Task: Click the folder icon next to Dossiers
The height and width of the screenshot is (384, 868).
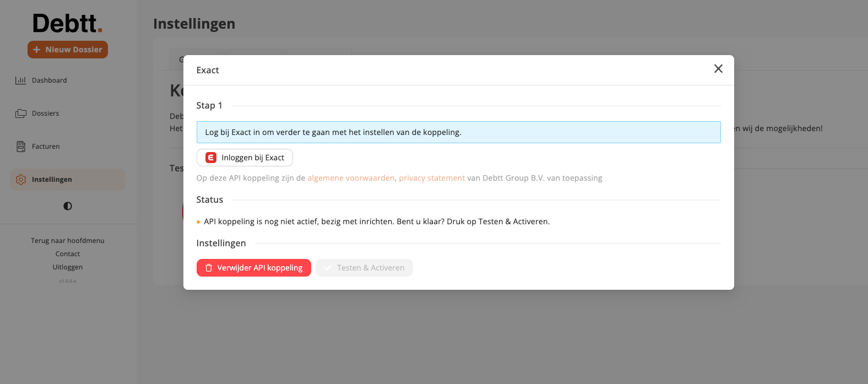Action: [x=21, y=113]
